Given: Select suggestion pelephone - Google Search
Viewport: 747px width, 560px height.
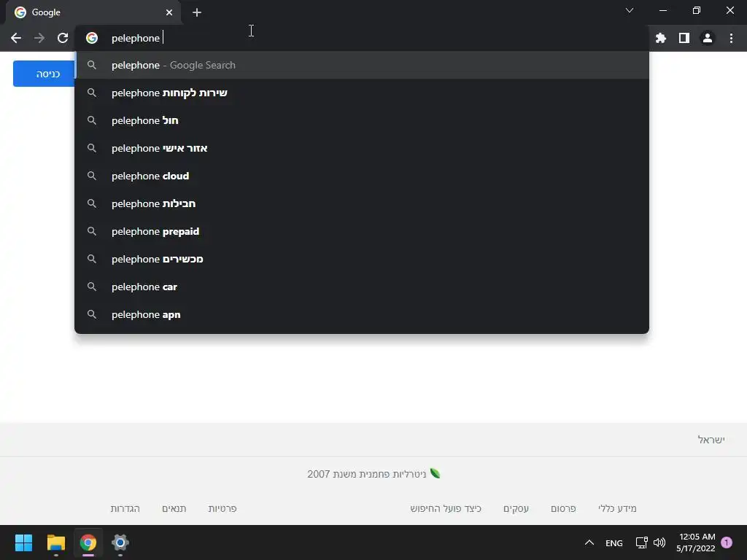Looking at the screenshot, I should point(362,65).
